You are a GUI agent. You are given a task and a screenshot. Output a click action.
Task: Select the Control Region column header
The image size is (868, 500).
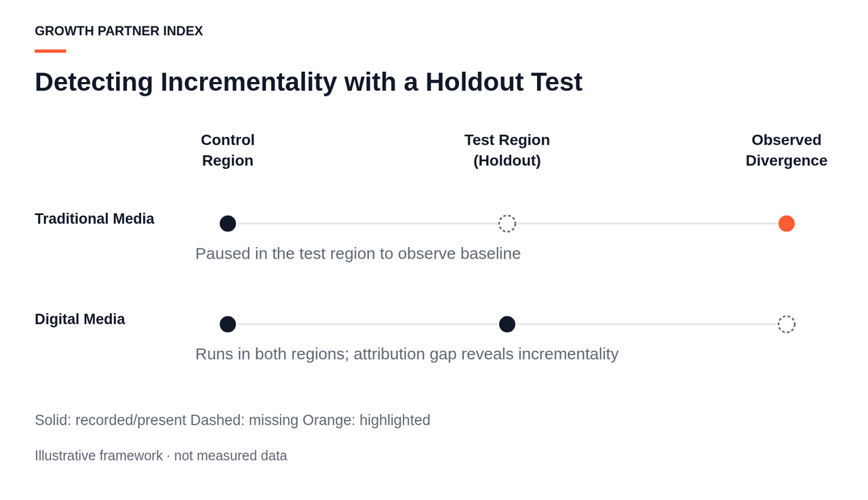(x=228, y=150)
